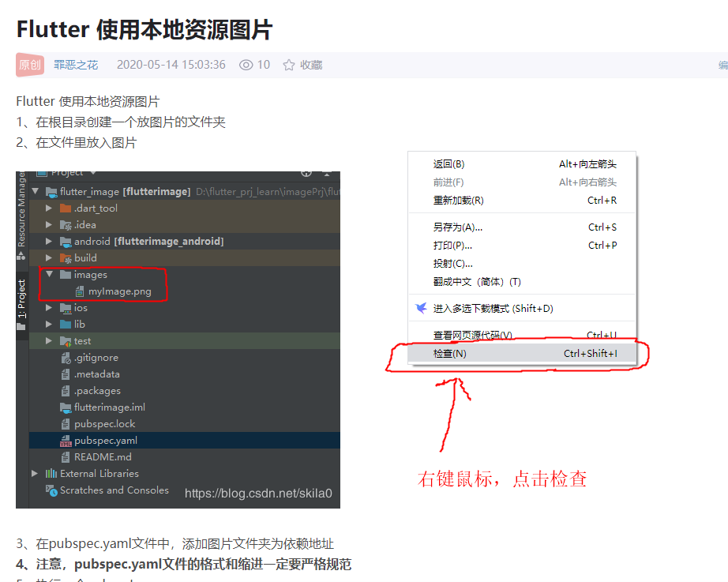Select myImage.png in the tree
728x582 pixels.
pyautogui.click(x=120, y=291)
